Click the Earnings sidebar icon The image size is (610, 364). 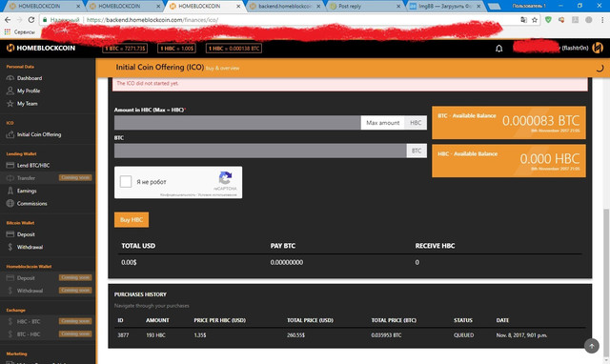[x=10, y=191]
